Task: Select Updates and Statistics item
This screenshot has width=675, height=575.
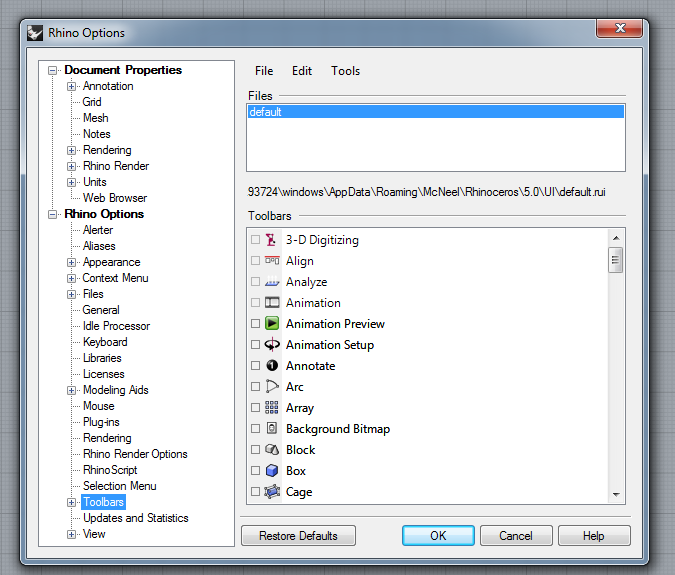Action: pos(136,518)
